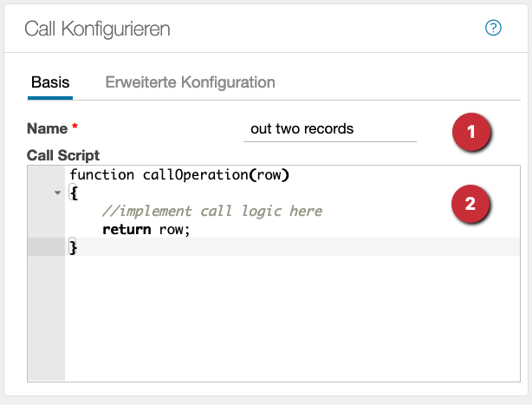Click the Call Konfigurieren dialog title
The image size is (532, 405).
(97, 29)
